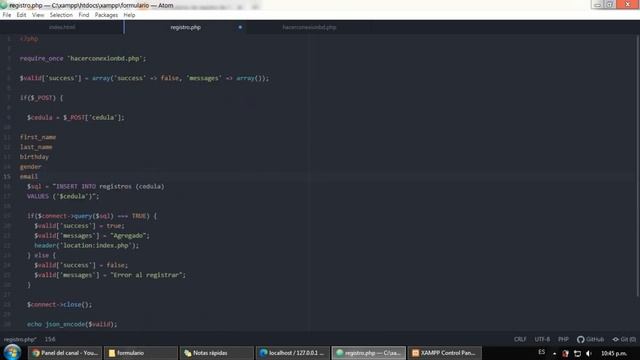Open the View menu
Viewport: 640px width, 360px height.
[x=38, y=15]
